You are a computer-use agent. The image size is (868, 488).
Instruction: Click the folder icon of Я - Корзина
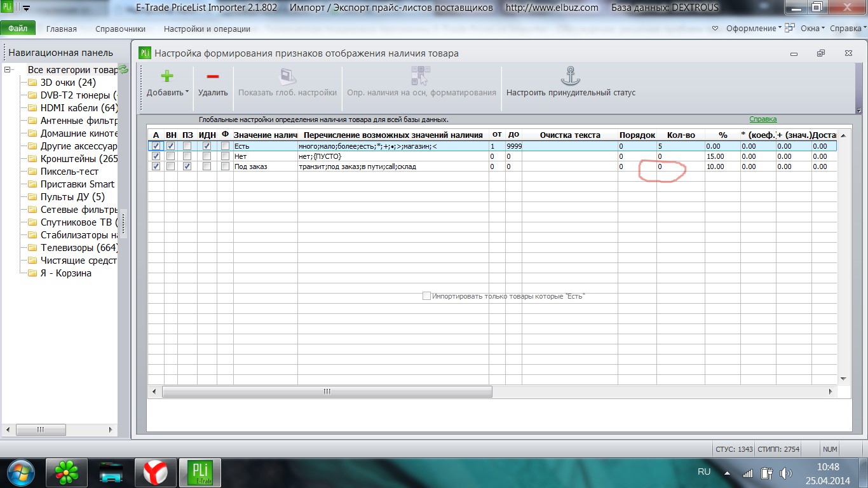[x=32, y=273]
